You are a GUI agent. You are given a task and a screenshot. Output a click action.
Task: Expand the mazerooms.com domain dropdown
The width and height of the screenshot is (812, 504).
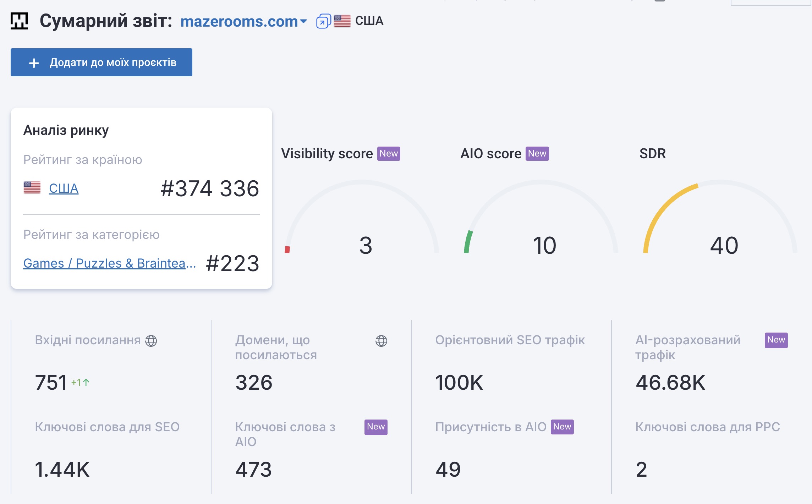(x=303, y=21)
